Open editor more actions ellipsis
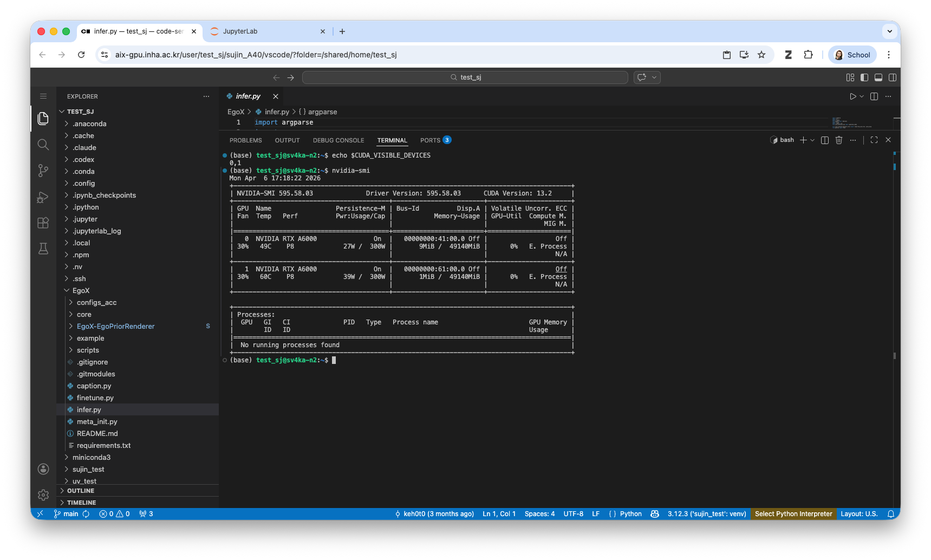Screen dimensions: 931x560 pos(888,96)
